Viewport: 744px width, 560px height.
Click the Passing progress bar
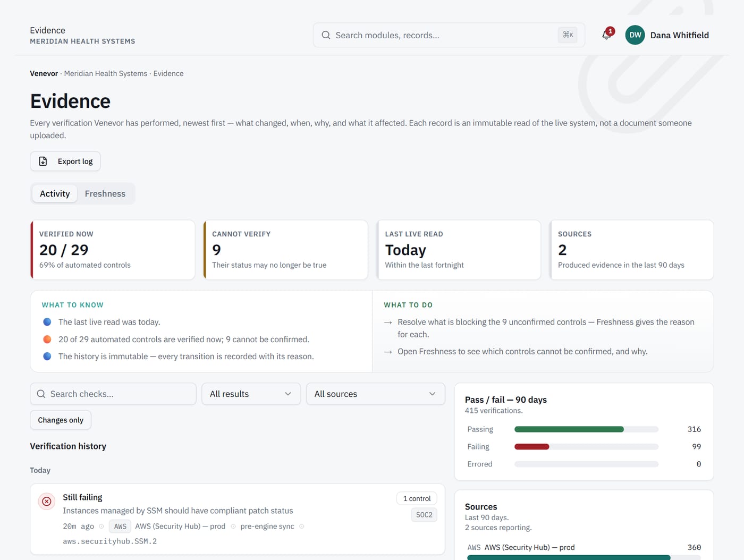tap(586, 429)
